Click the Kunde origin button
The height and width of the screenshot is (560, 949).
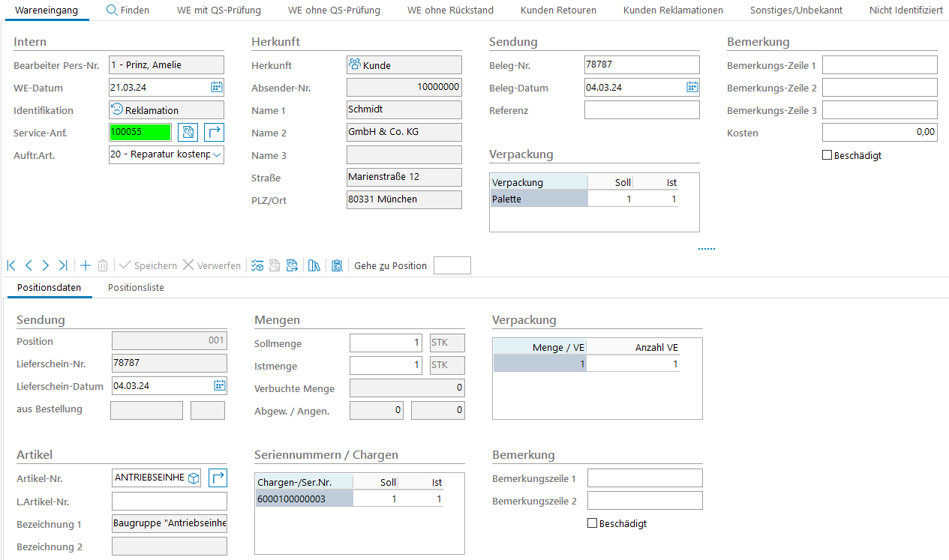click(404, 65)
